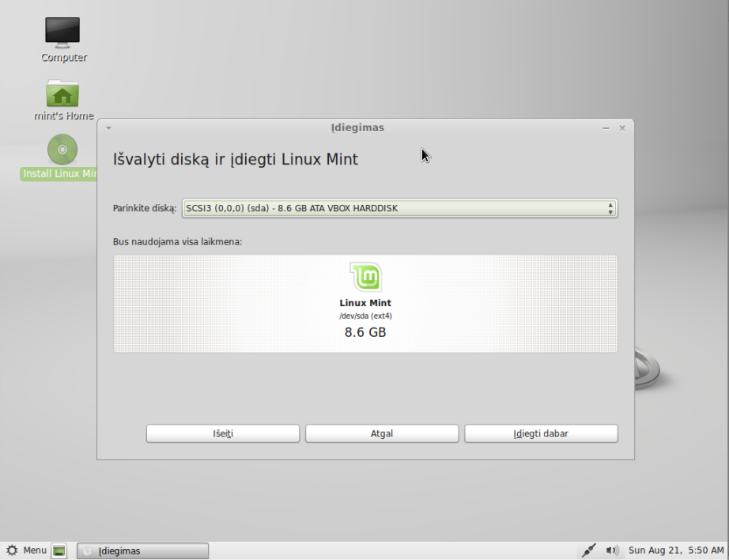Click the Atgal button
Image resolution: width=729 pixels, height=560 pixels.
coord(382,433)
